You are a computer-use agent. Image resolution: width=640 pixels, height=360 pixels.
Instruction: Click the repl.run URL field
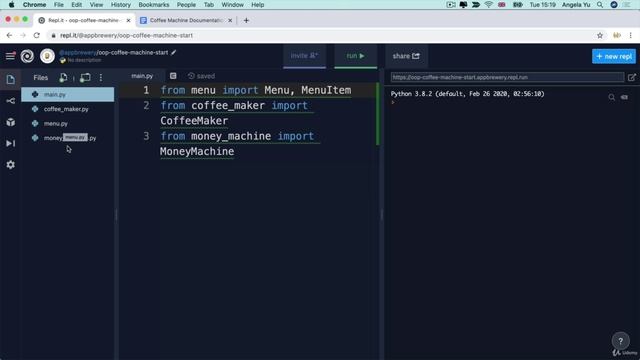[507, 77]
